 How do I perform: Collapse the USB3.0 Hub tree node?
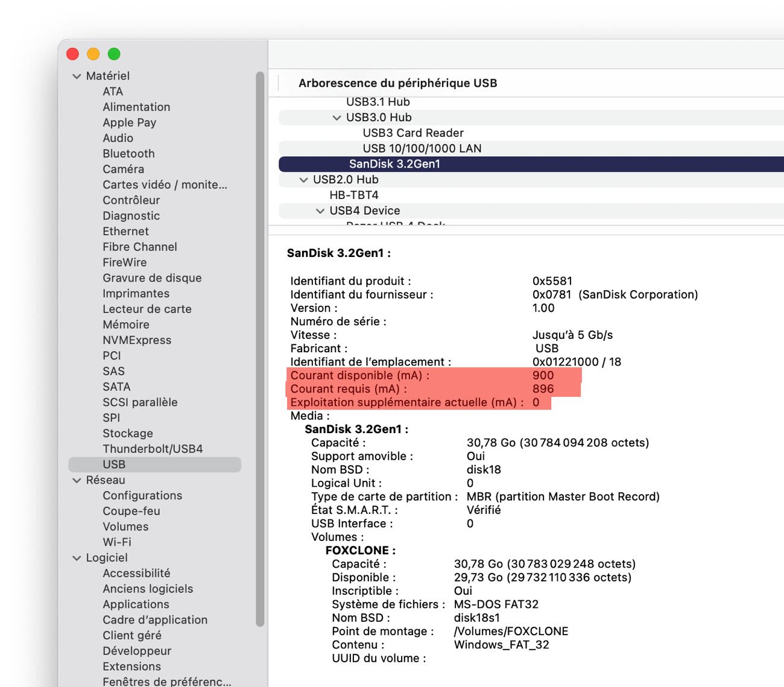pyautogui.click(x=337, y=118)
